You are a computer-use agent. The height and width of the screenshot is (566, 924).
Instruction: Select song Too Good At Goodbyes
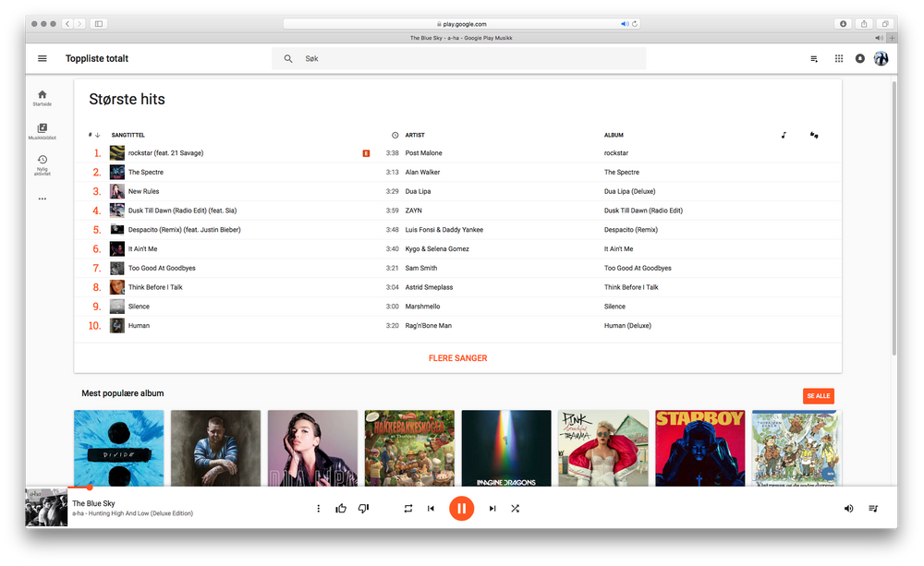click(162, 268)
